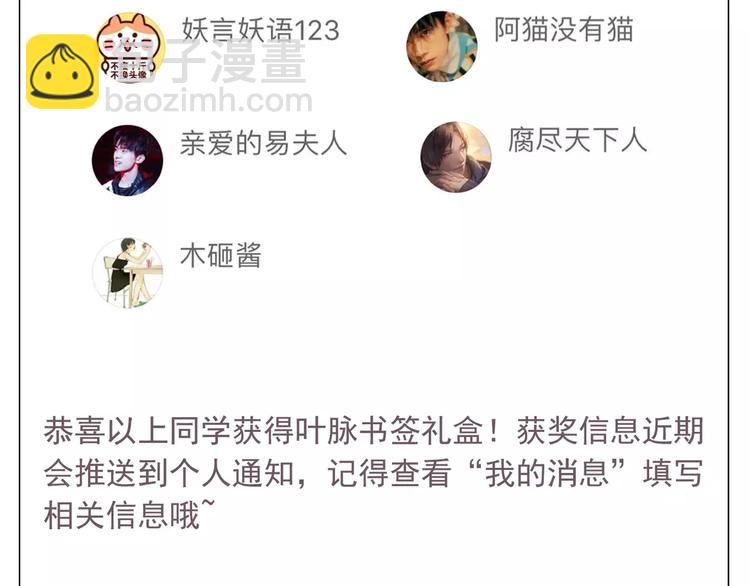
Task: Select the username 亲爱的易夫人
Action: 264,144
